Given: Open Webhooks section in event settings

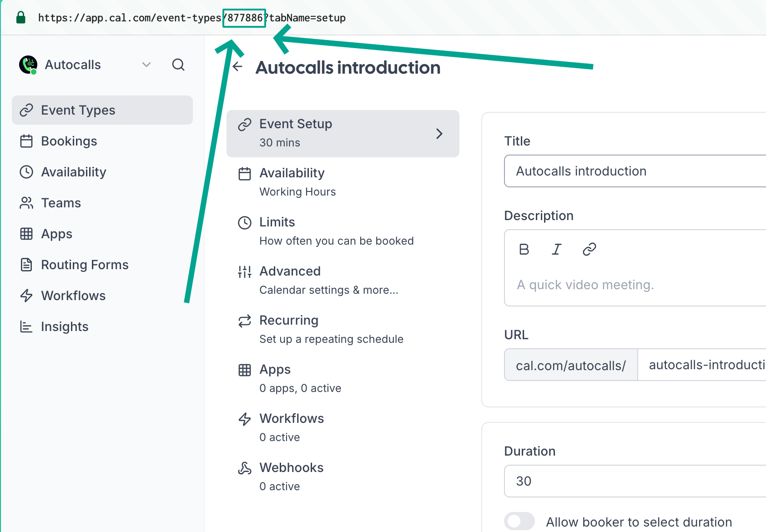Looking at the screenshot, I should pyautogui.click(x=291, y=476).
